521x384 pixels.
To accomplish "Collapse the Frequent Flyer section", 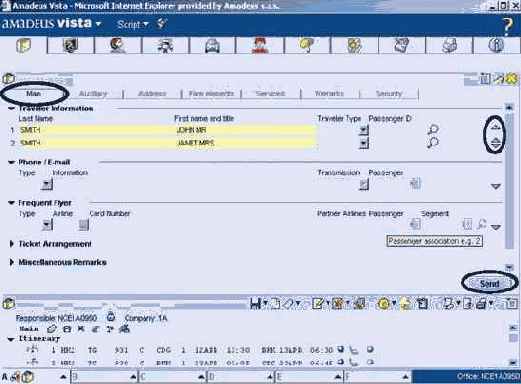I will tap(11, 203).
